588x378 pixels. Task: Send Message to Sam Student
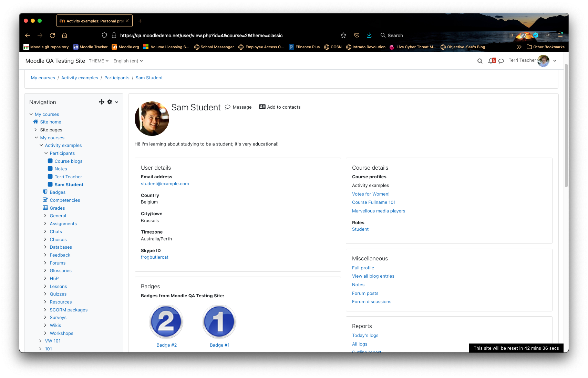point(238,107)
